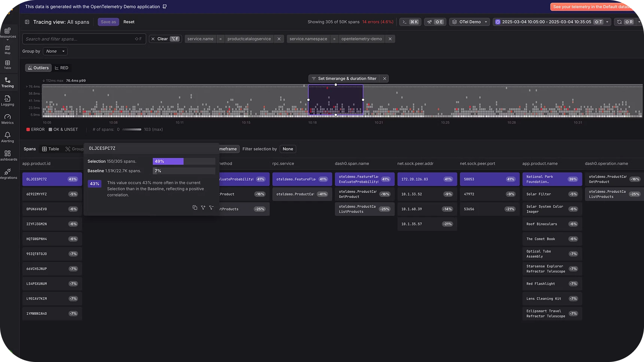Open the command palette terminal button
Viewport: 644px width, 362px height.
tap(410, 22)
